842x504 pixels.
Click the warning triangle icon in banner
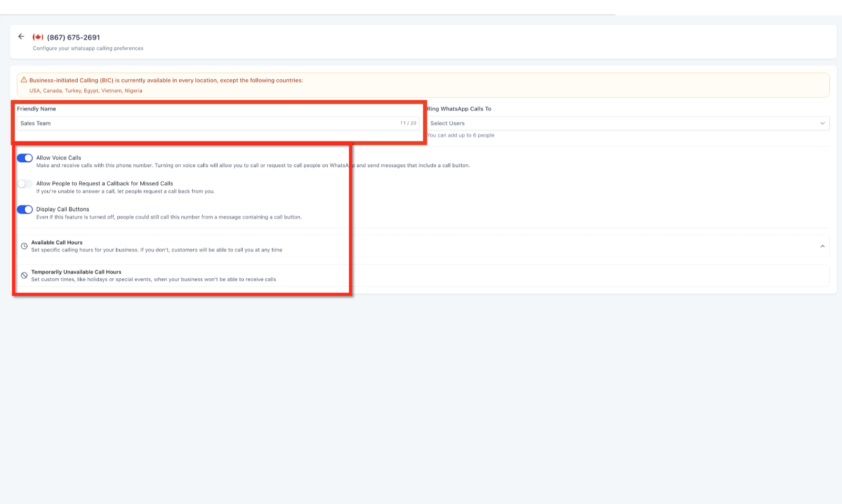pos(24,80)
